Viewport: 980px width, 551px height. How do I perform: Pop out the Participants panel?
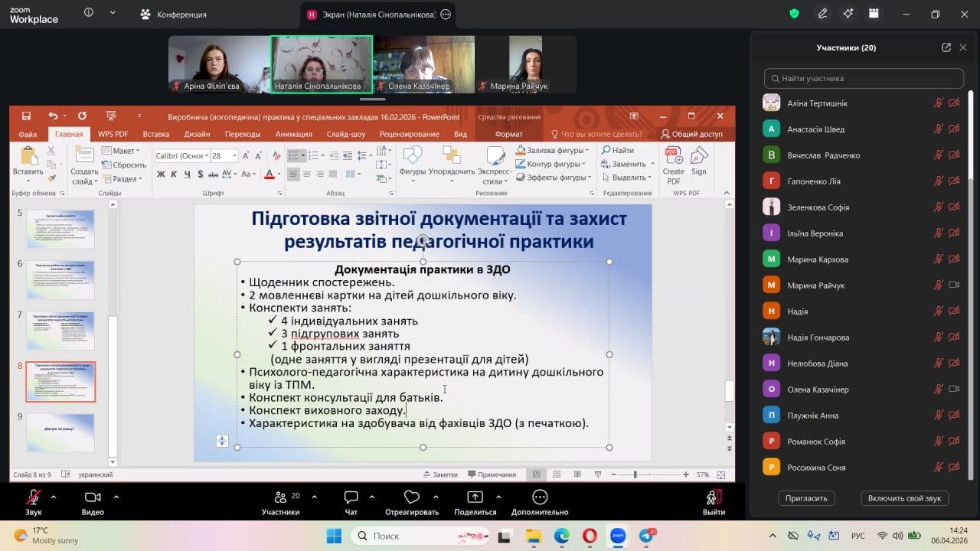pos(946,47)
